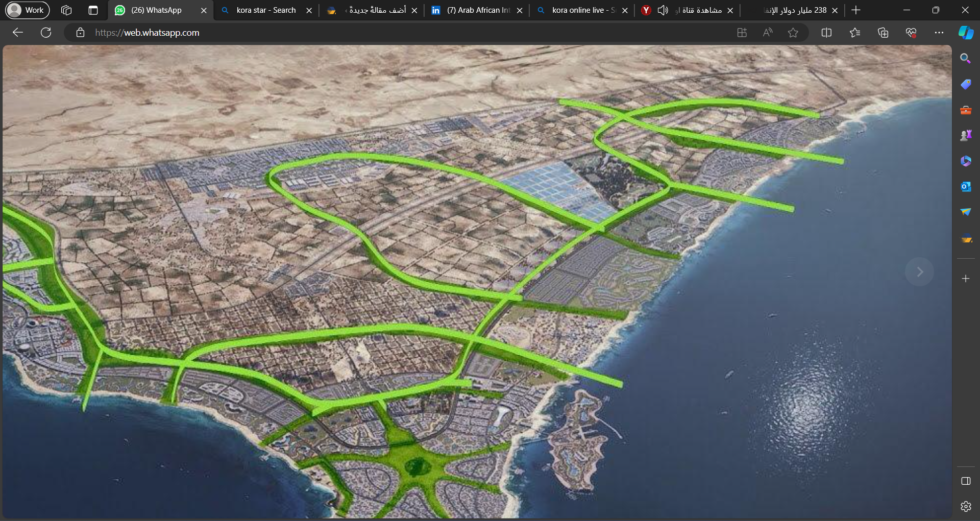The image size is (980, 521).
Task: Expand Settings and more ellipsis menu
Action: pyautogui.click(x=939, y=33)
